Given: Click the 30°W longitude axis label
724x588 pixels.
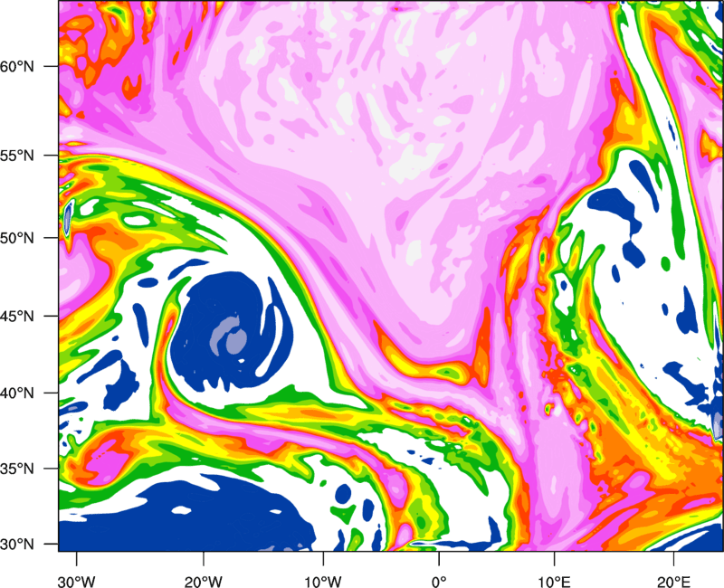Looking at the screenshot, I should tap(77, 582).
